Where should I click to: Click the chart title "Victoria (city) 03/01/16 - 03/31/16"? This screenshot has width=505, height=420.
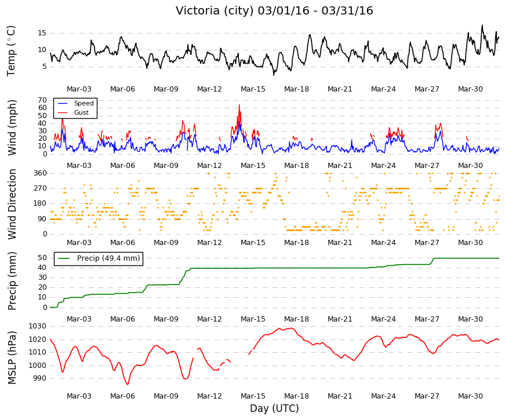(x=274, y=10)
